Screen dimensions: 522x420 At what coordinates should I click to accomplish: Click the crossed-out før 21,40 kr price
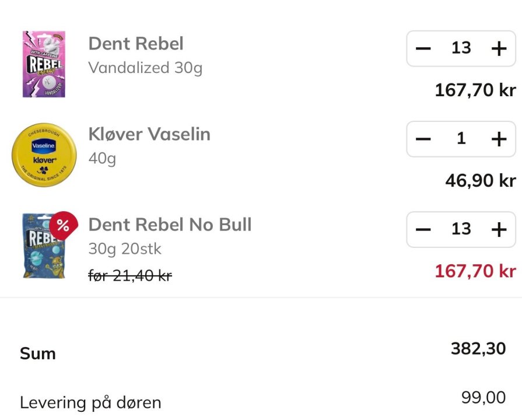[x=130, y=275]
